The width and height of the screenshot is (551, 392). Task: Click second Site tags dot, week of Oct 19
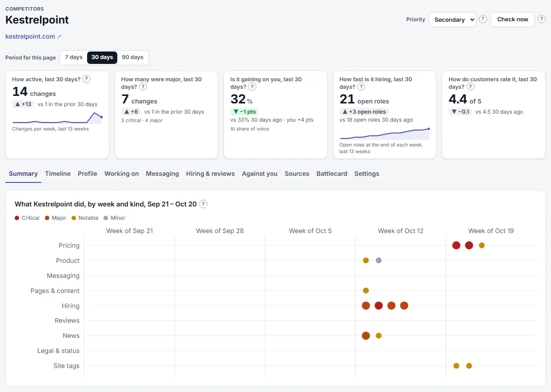coord(469,366)
